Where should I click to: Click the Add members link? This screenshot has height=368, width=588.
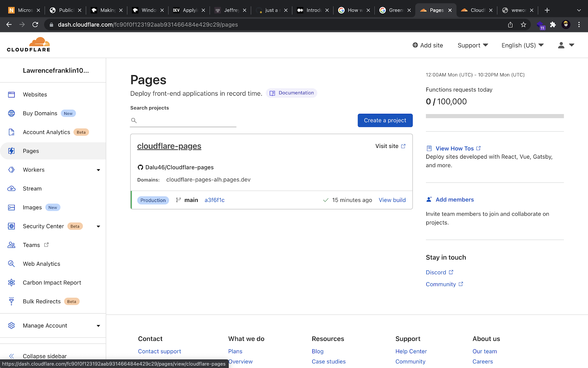455,199
